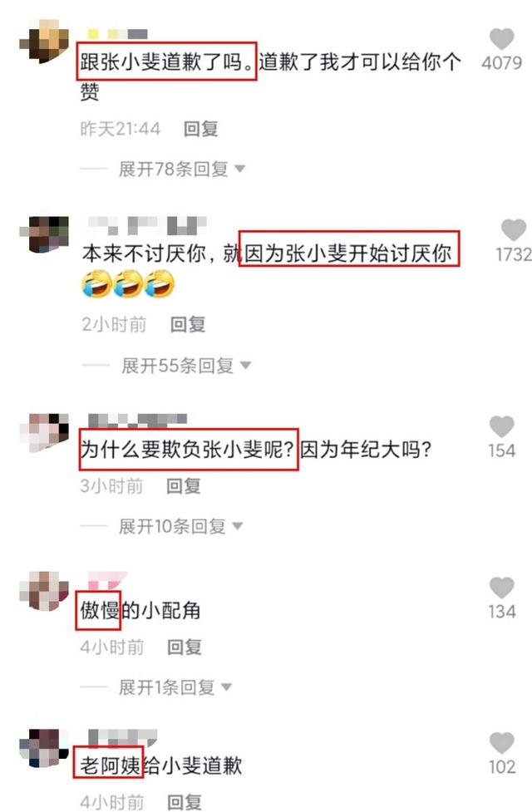532x812 pixels.
Task: Reply to the comment posted 3小时前
Action: click(x=183, y=485)
